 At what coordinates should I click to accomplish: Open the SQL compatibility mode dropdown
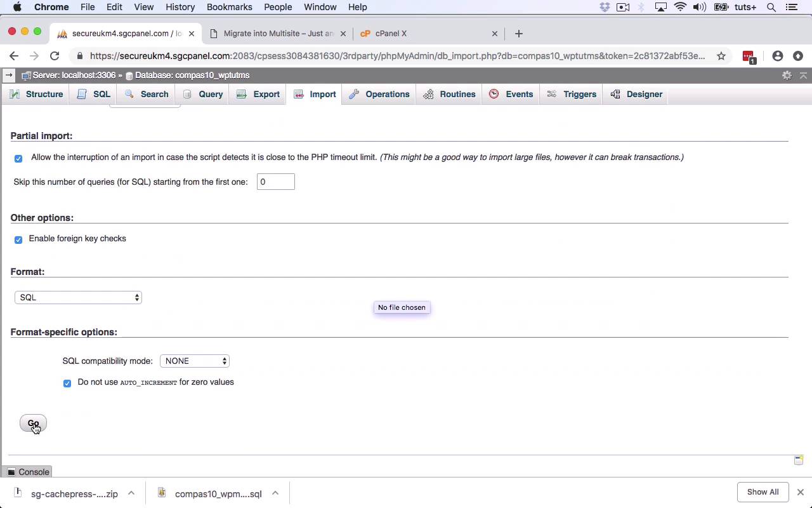pos(195,361)
